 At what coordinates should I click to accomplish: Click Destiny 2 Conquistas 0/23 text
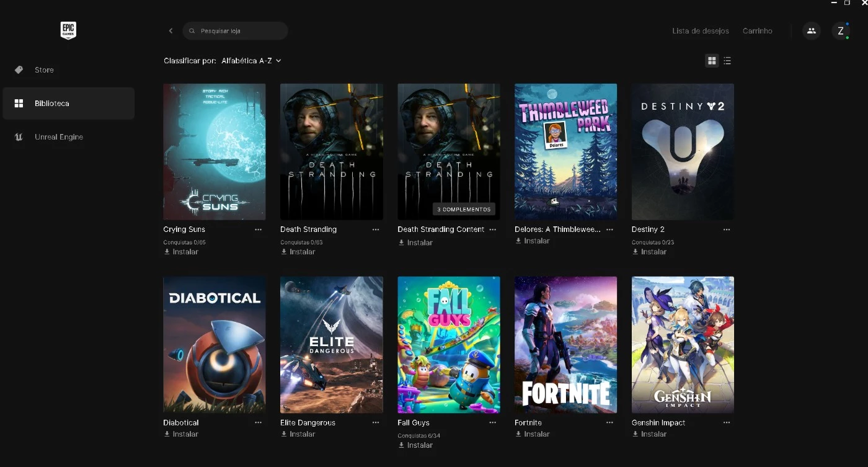(x=653, y=242)
